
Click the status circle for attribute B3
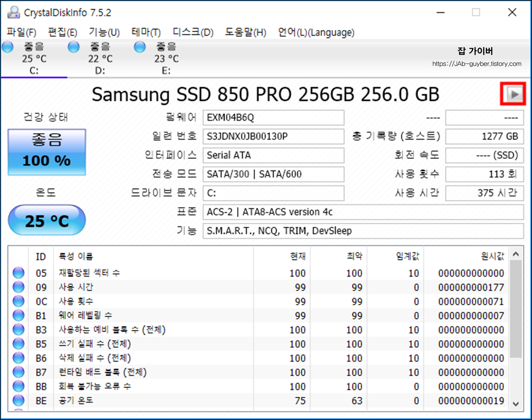pos(19,329)
